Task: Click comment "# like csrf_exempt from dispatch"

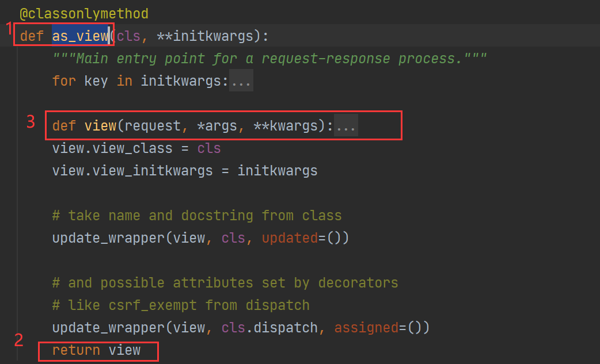Action: tap(181, 305)
